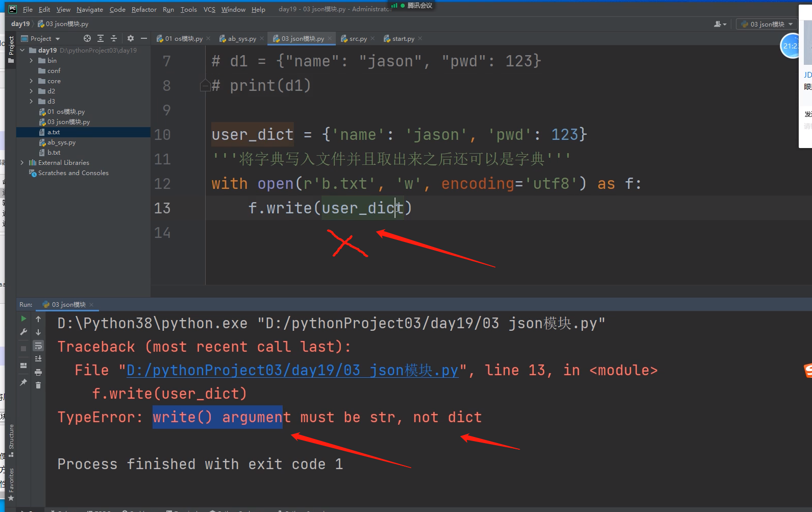The height and width of the screenshot is (512, 812).
Task: Open b.txt in project tree
Action: coord(50,152)
